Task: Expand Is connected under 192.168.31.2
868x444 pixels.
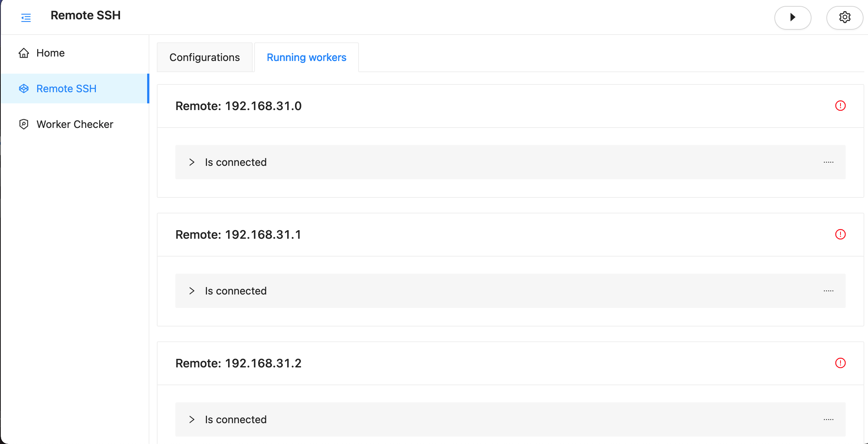Action: [x=192, y=419]
